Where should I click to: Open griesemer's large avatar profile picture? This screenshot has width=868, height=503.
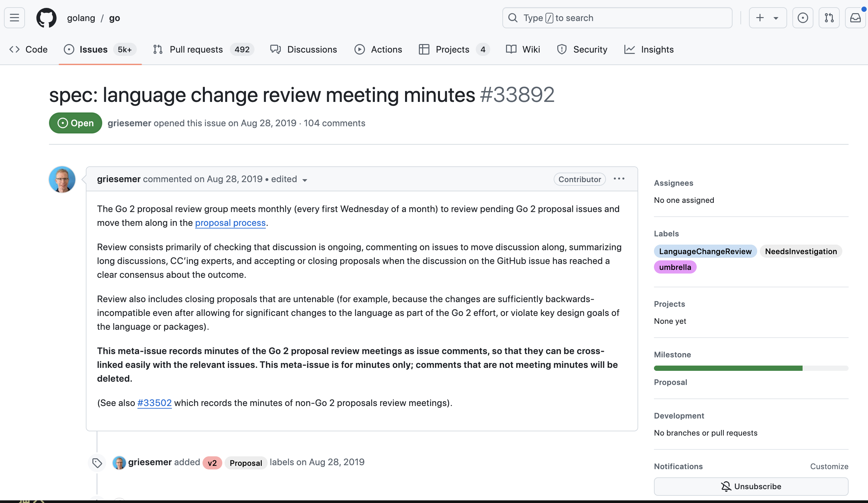[62, 180]
